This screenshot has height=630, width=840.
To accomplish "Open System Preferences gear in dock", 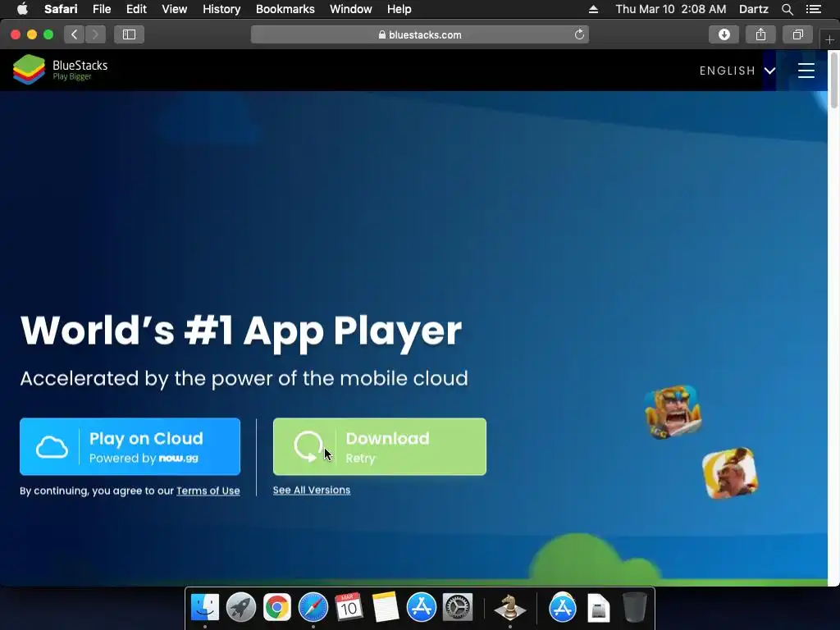I will [458, 608].
